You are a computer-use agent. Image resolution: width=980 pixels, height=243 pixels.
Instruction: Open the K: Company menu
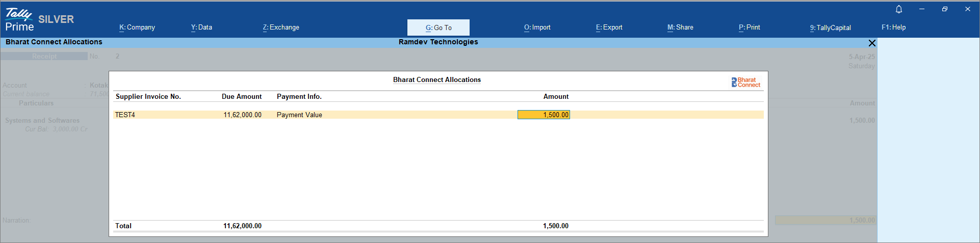coord(137,28)
